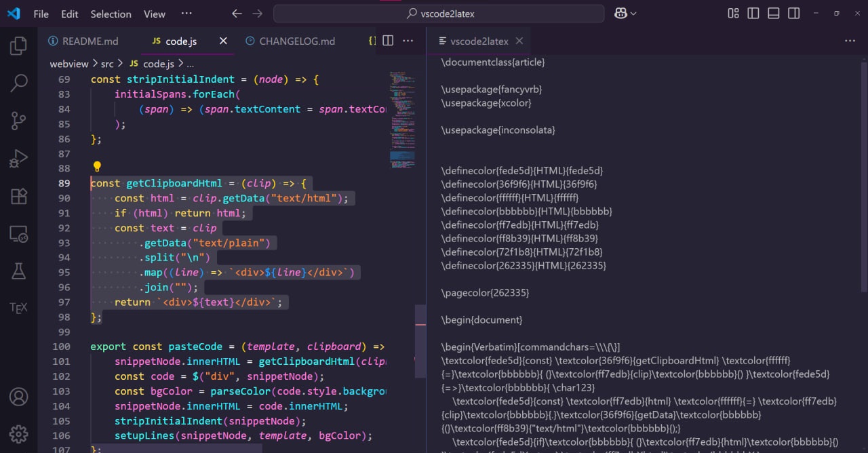Open the Copilot chat icon
Image resolution: width=868 pixels, height=453 pixels.
coord(620,14)
